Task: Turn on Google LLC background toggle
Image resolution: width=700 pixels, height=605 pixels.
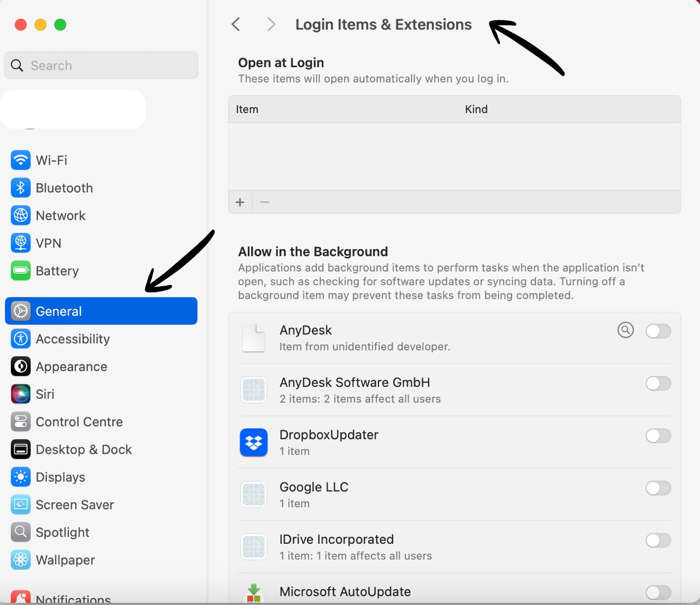Action: pos(658,488)
